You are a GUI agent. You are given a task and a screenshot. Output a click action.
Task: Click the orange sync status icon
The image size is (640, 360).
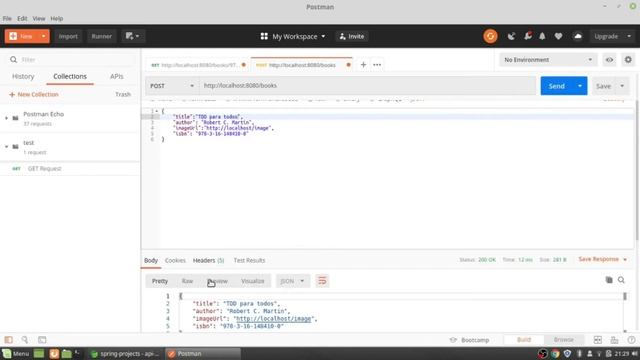tap(490, 36)
